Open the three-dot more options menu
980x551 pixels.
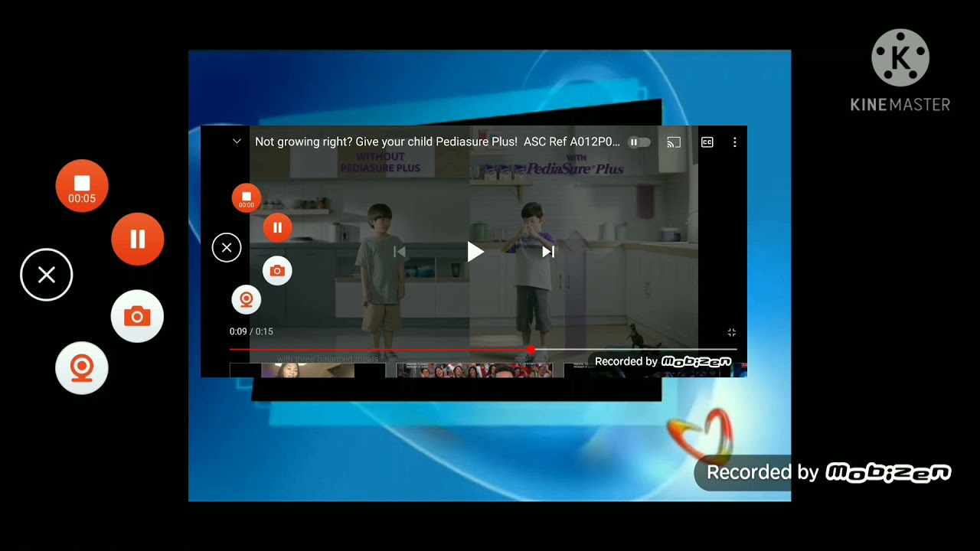coord(735,142)
